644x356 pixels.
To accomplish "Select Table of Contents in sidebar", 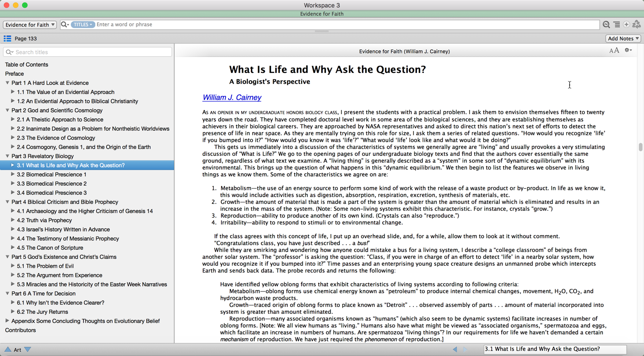I will 27,65.
